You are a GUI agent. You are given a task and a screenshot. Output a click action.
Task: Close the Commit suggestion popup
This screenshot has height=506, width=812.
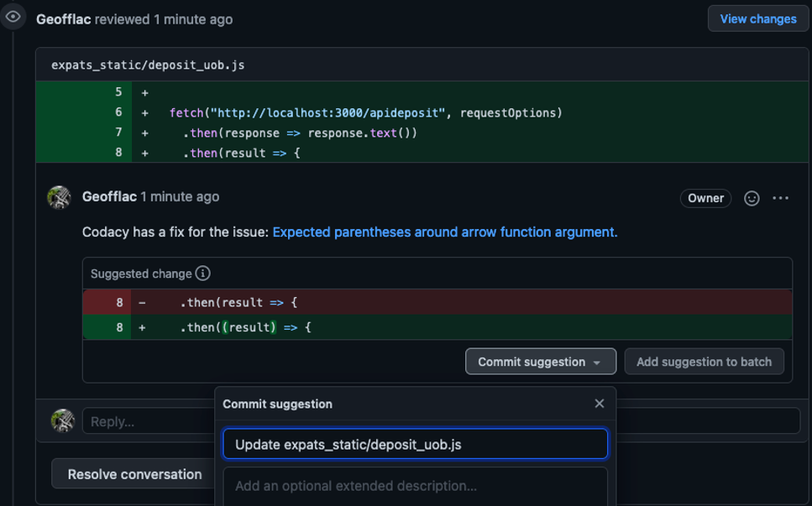(x=600, y=404)
